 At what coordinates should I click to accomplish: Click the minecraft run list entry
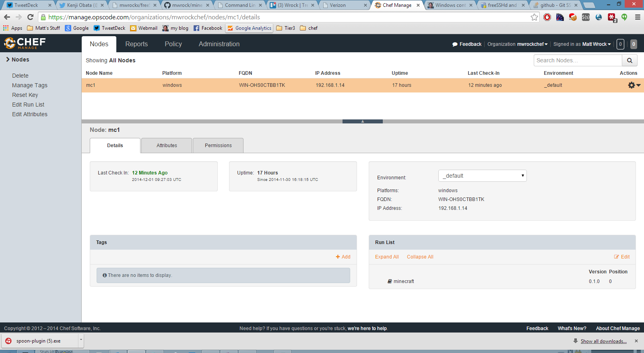click(404, 281)
